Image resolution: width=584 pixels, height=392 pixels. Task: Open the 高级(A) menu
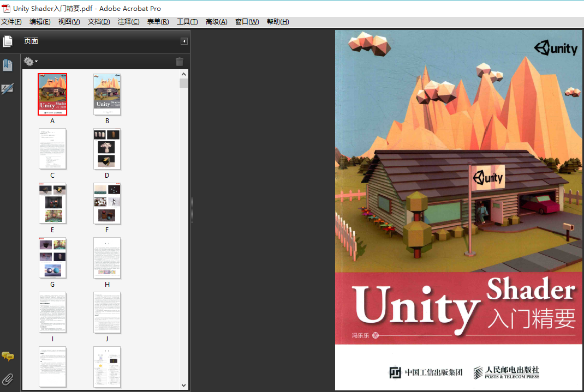pyautogui.click(x=216, y=22)
